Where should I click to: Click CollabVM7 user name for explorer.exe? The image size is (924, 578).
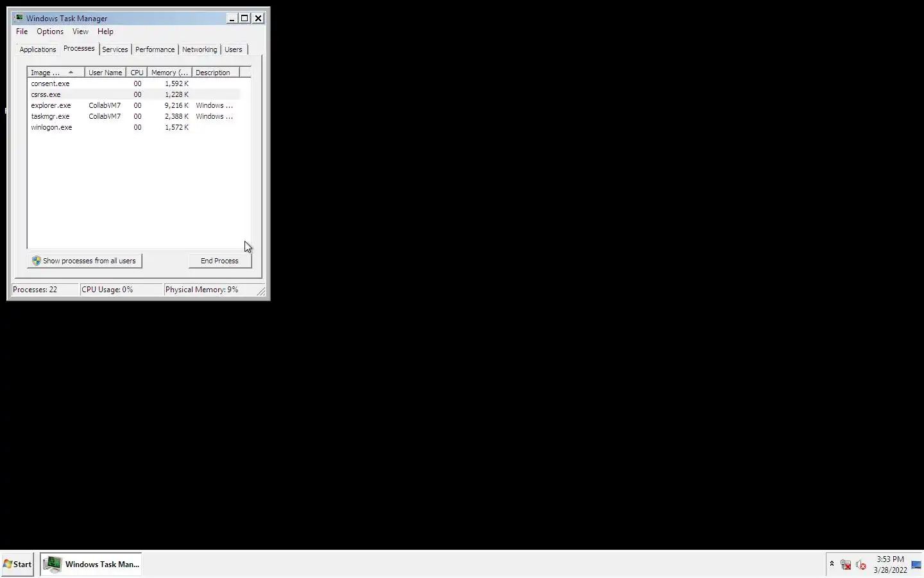point(105,105)
